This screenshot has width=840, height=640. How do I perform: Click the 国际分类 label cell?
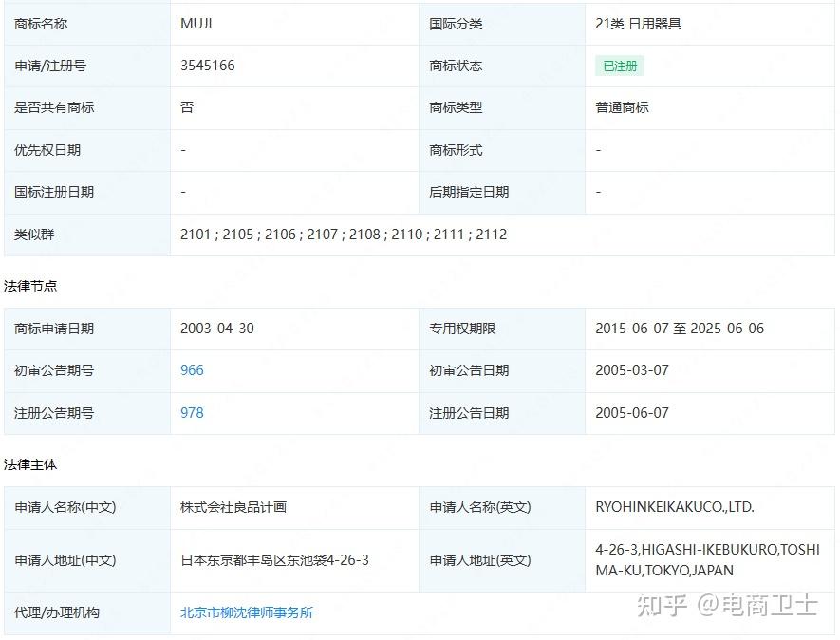(x=502, y=24)
